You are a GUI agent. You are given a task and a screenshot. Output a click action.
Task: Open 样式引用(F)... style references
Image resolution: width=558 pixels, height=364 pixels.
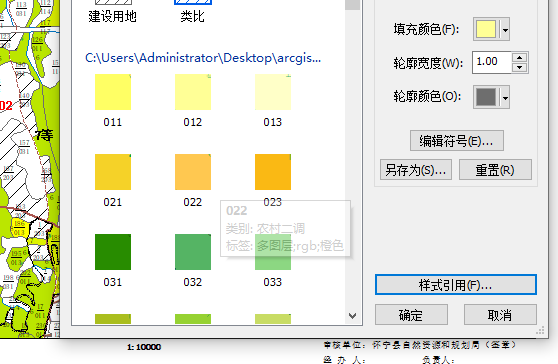456,285
